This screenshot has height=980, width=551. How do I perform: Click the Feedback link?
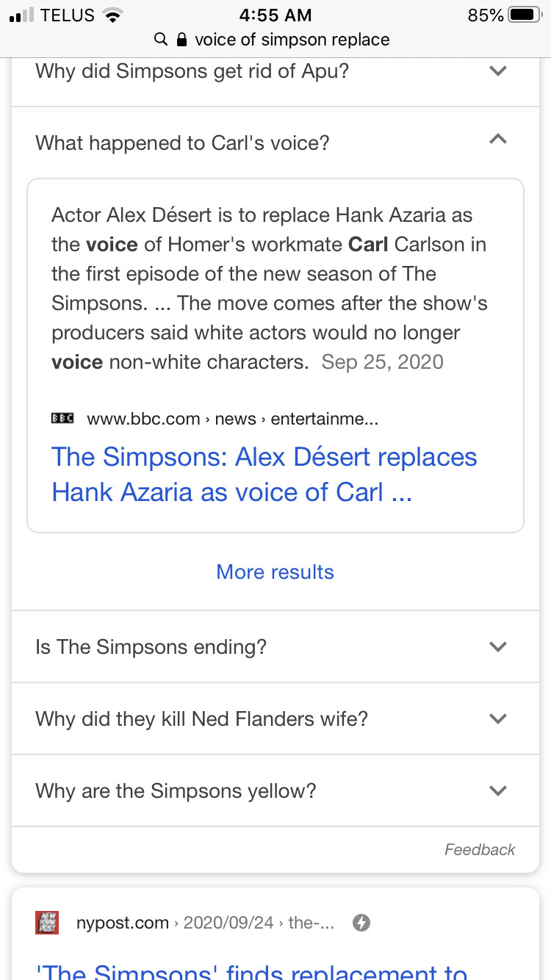click(480, 850)
